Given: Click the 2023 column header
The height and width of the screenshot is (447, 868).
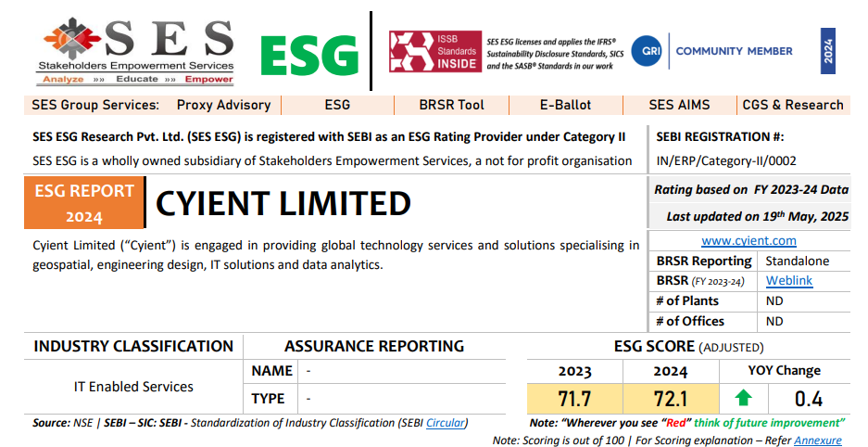Looking at the screenshot, I should point(574,371).
